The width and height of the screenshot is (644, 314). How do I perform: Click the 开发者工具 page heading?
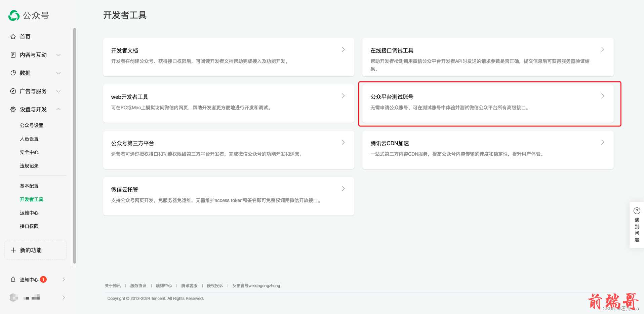tap(125, 15)
